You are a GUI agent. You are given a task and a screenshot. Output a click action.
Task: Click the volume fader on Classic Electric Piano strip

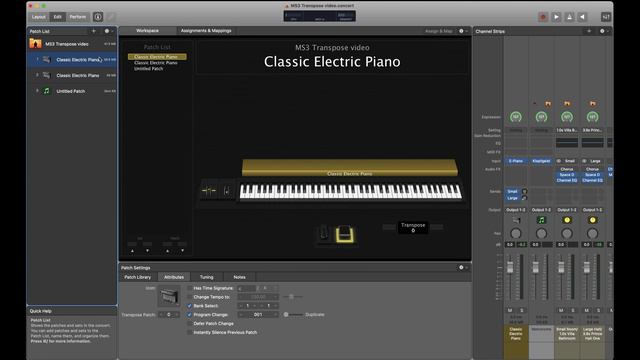click(x=510, y=268)
